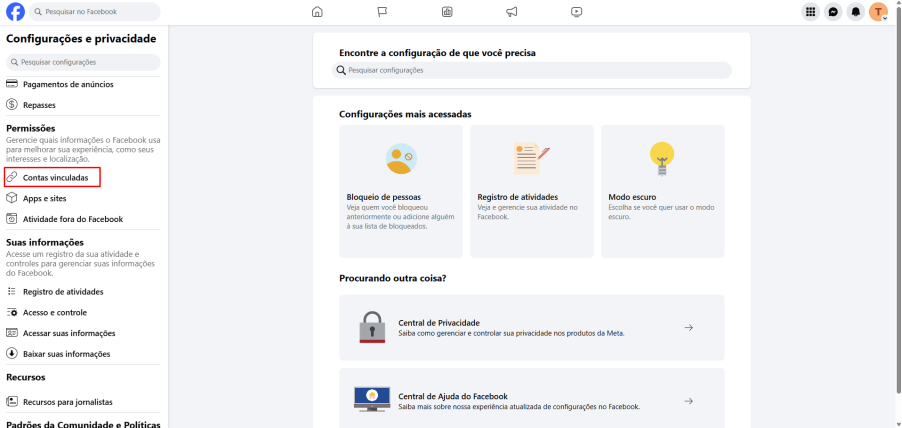This screenshot has height=428, width=902.
Task: Open the profile avatar account menu
Action: tap(878, 12)
